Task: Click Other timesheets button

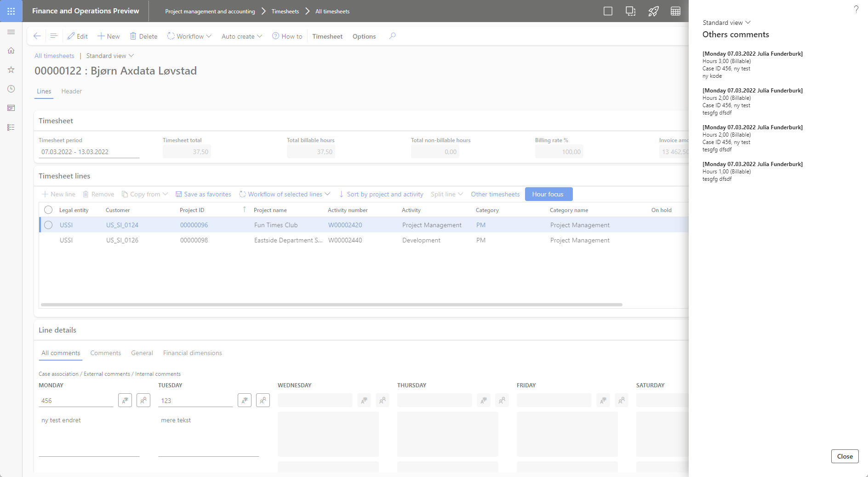Action: (x=495, y=194)
